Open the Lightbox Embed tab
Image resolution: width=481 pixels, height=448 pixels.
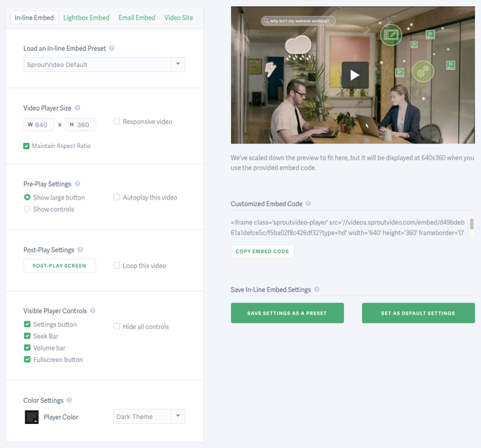point(86,17)
